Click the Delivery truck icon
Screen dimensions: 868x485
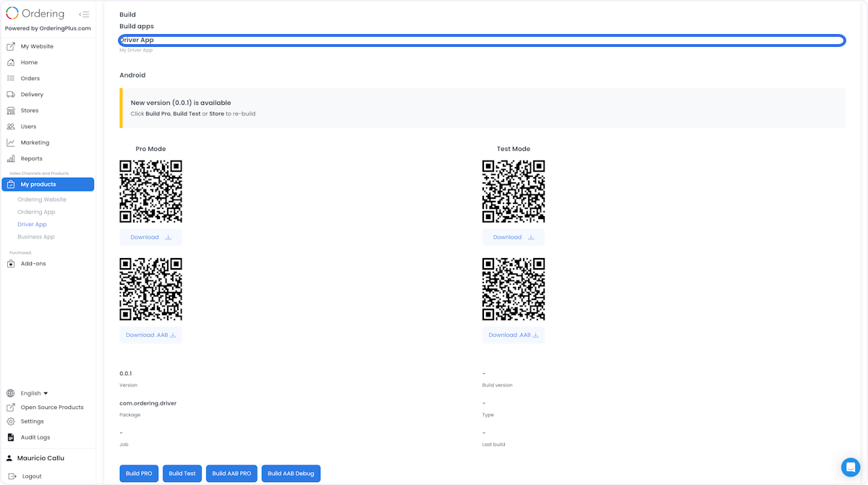point(11,94)
